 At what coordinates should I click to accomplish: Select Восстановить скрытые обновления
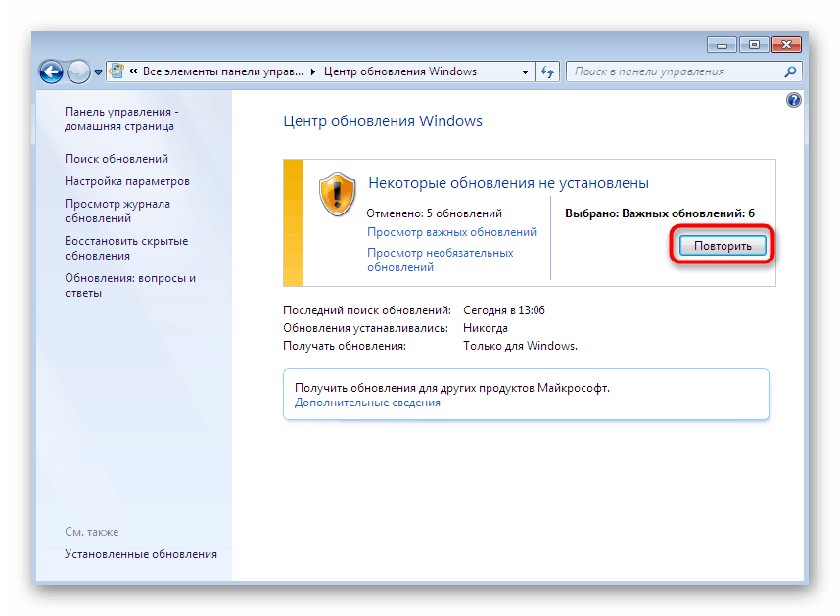(x=126, y=248)
